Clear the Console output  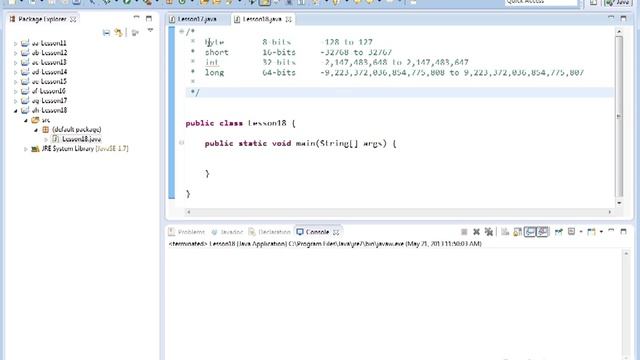point(505,232)
